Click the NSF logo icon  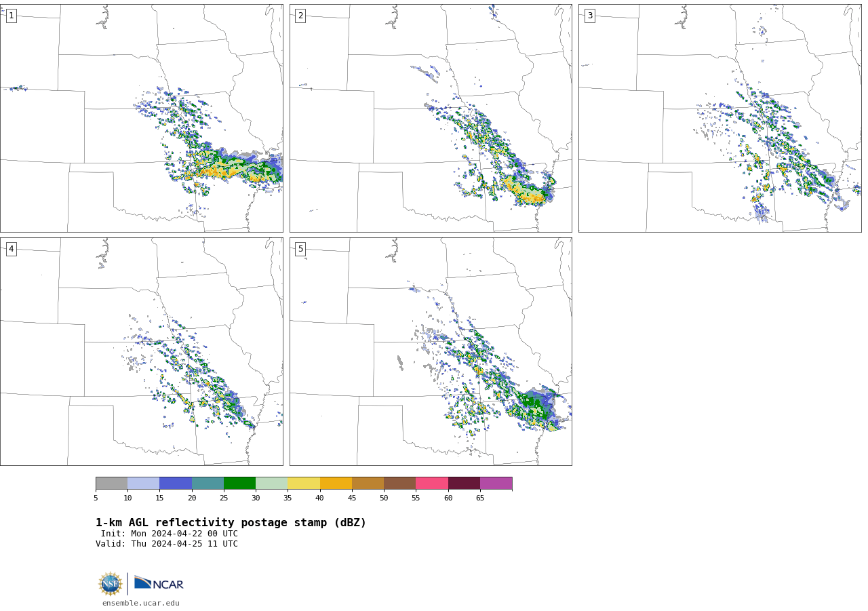pos(111,584)
